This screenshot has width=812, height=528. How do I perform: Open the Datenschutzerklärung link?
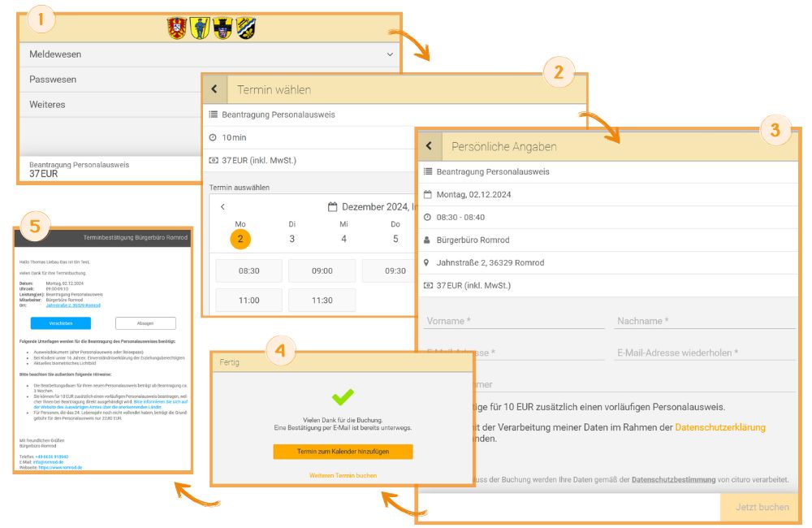coord(719,427)
